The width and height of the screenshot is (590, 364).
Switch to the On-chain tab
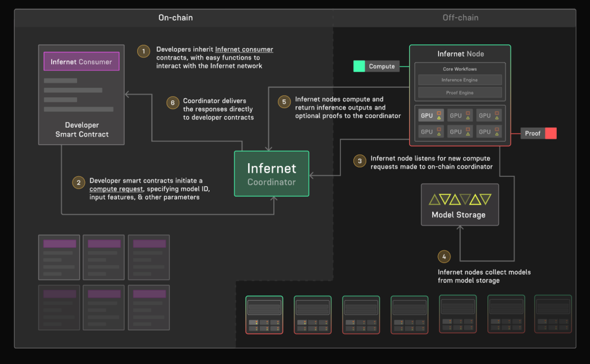point(175,17)
